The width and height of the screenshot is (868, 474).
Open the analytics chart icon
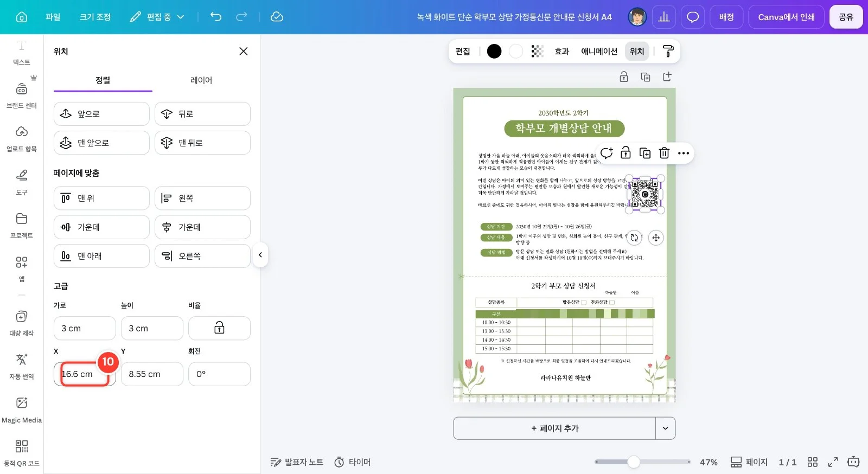coord(664,17)
